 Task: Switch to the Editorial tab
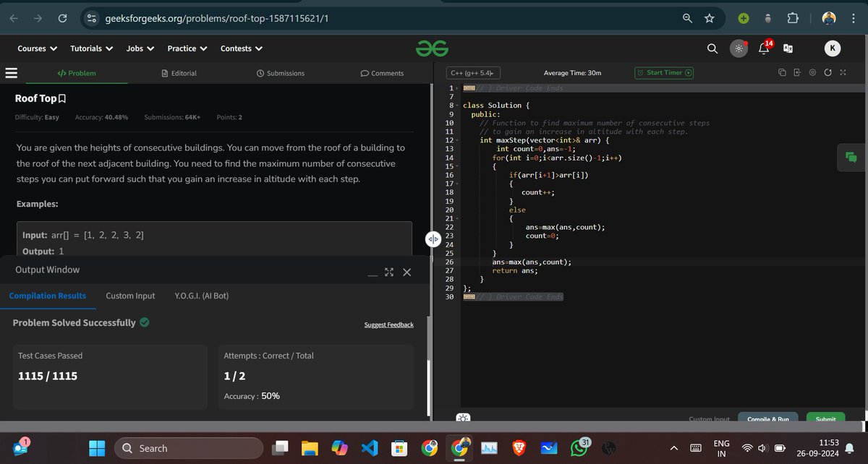click(x=179, y=73)
